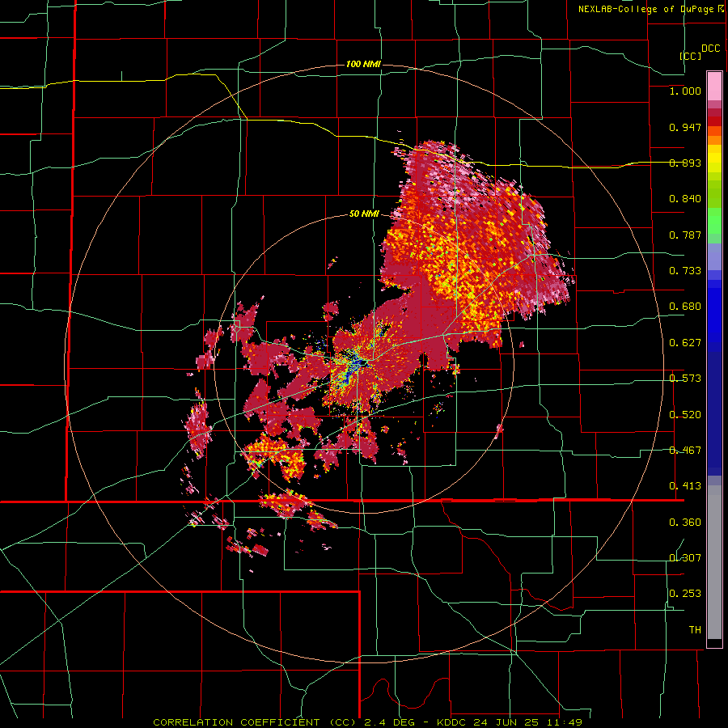Click the 0.947 value on the color scale
The height and width of the screenshot is (728, 728).
pos(685,127)
